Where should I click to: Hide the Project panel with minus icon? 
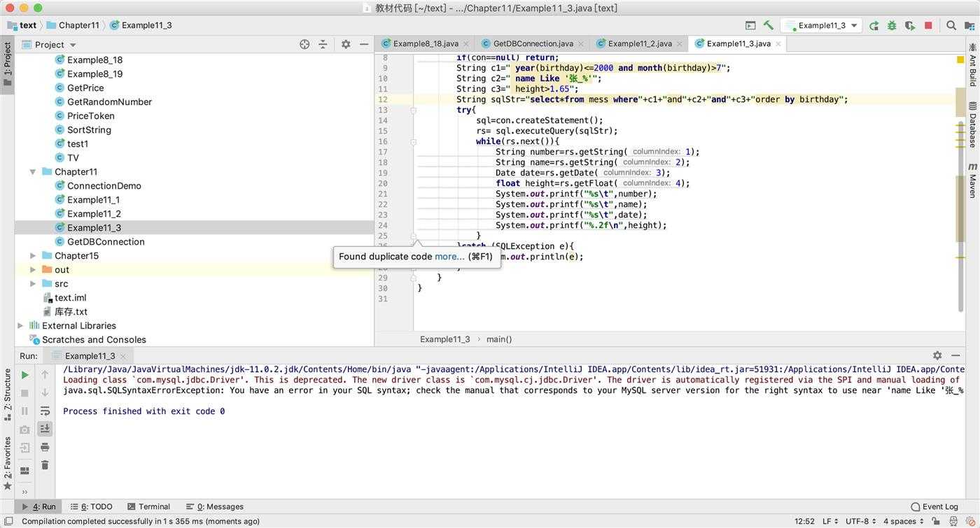click(x=364, y=44)
